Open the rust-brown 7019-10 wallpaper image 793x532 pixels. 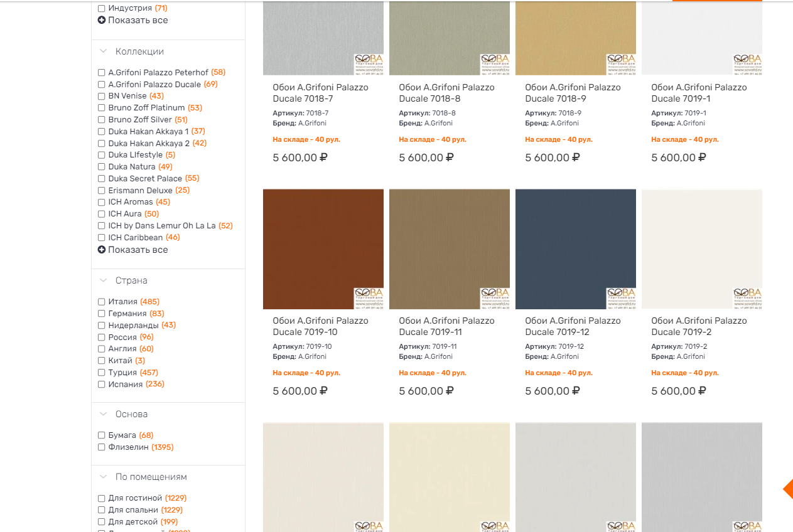pos(323,249)
